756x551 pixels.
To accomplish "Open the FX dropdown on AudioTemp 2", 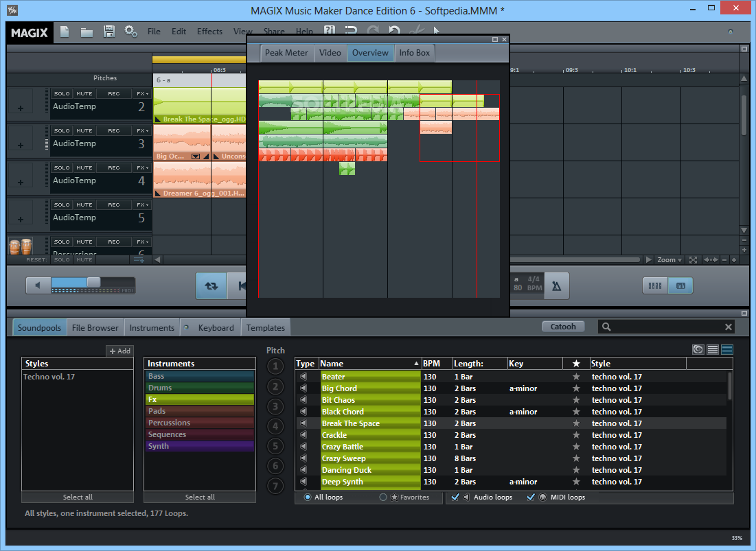I will pos(142,93).
